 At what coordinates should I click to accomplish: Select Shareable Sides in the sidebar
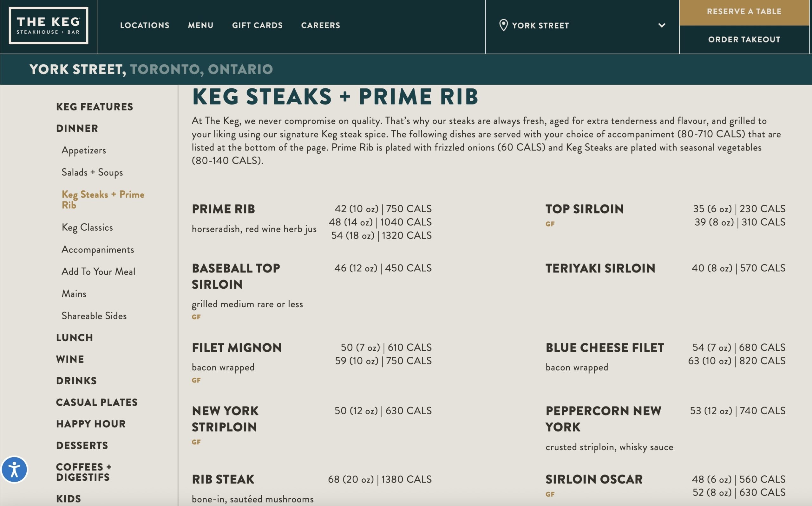(x=94, y=316)
